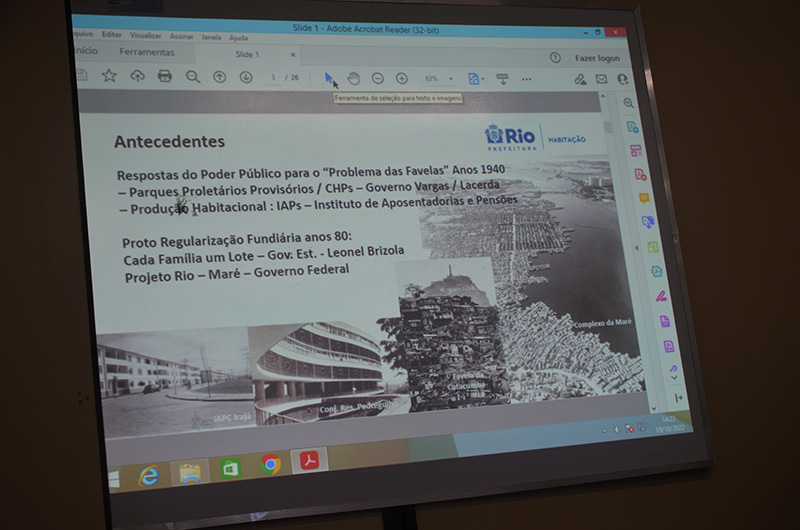Screen dimensions: 800x530
Task: Print the document with printer icon
Action: (165, 76)
